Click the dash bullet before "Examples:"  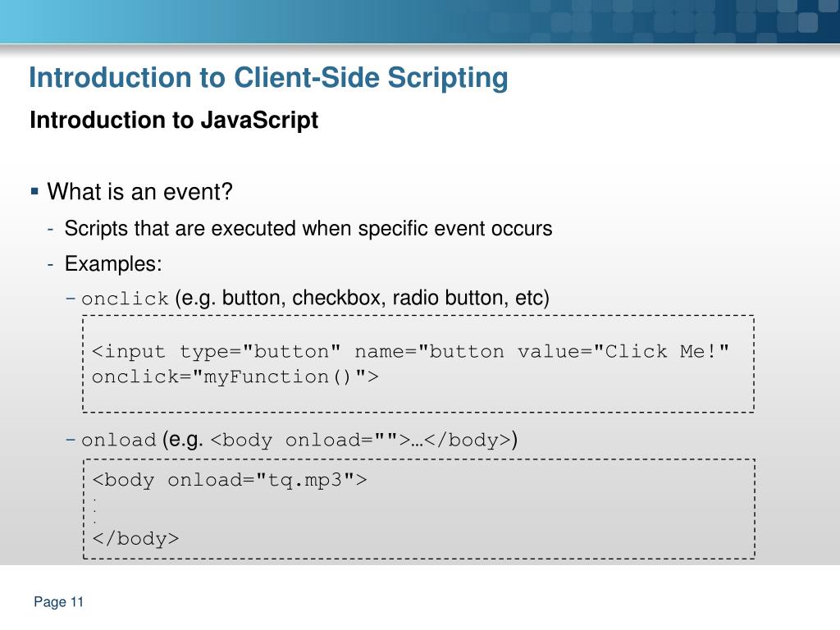point(52,264)
